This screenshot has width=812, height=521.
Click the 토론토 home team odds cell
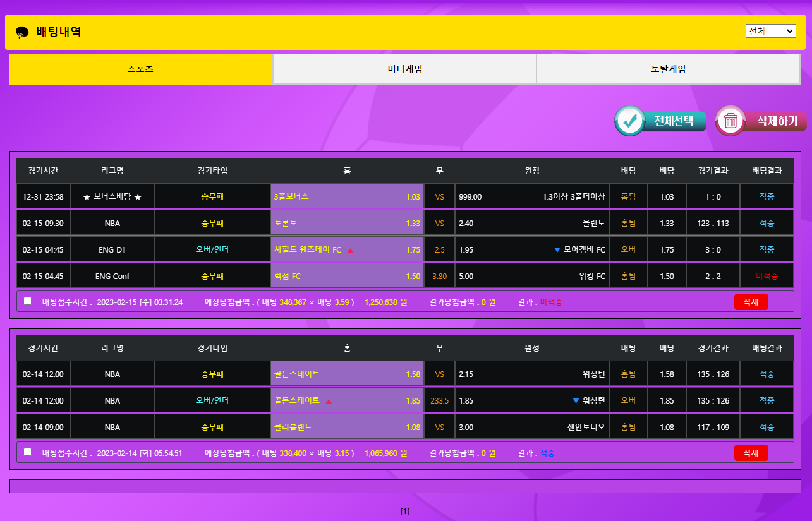tap(347, 224)
